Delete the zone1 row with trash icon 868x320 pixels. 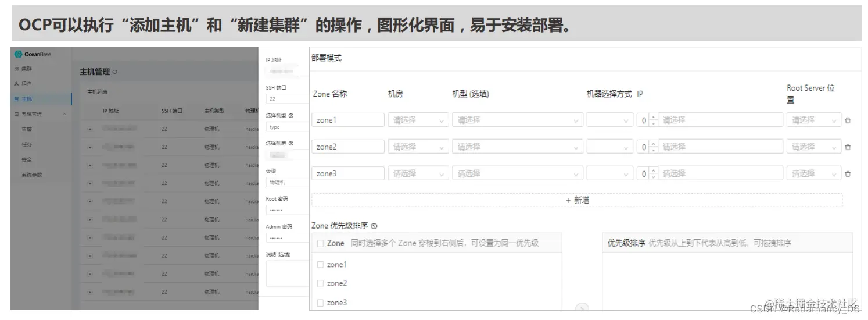click(848, 120)
